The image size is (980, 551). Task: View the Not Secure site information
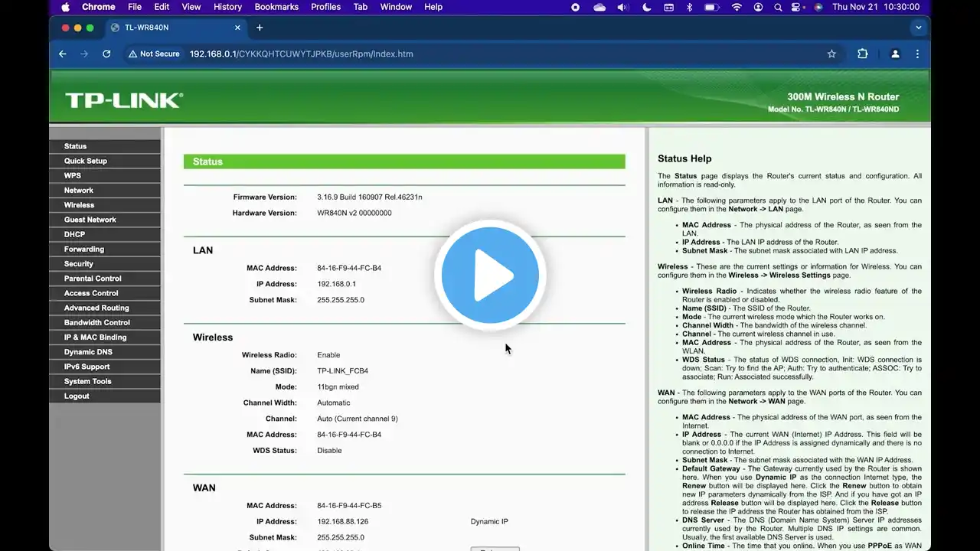point(154,54)
